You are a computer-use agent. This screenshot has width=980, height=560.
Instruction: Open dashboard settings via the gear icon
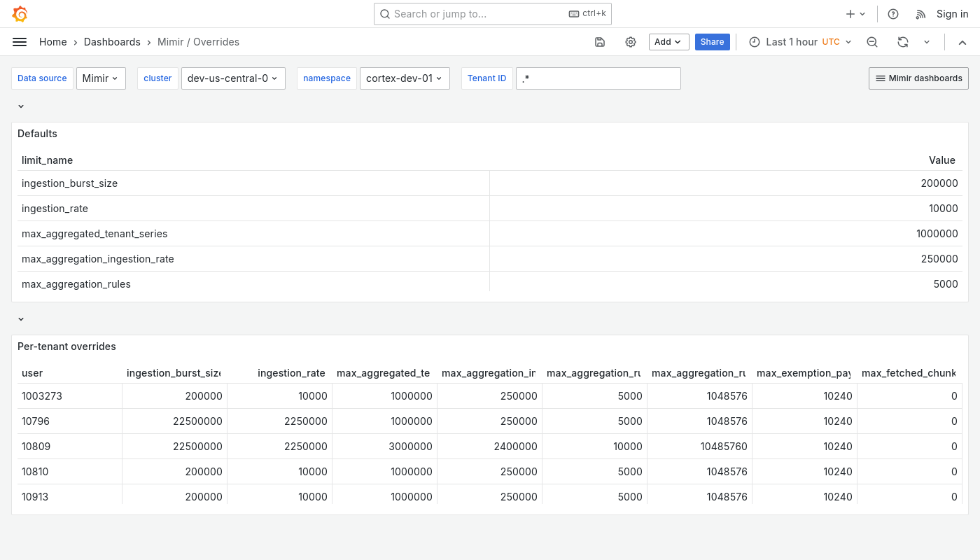(x=631, y=42)
